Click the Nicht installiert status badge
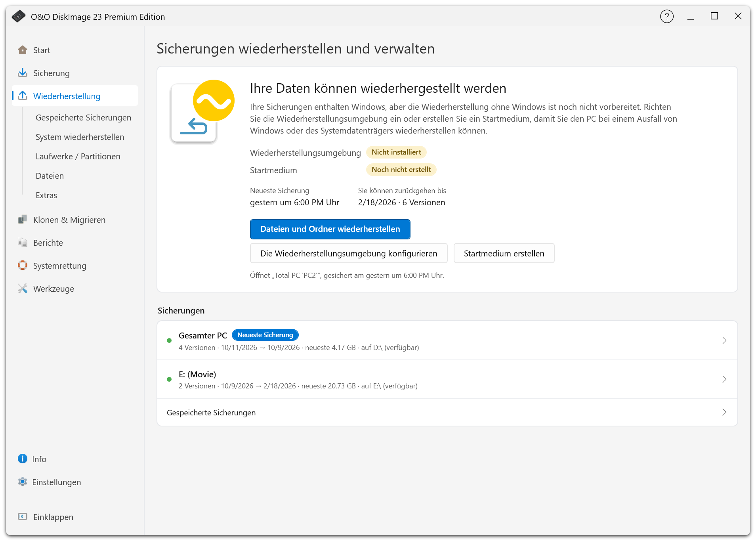This screenshot has height=541, width=756. [x=396, y=152]
